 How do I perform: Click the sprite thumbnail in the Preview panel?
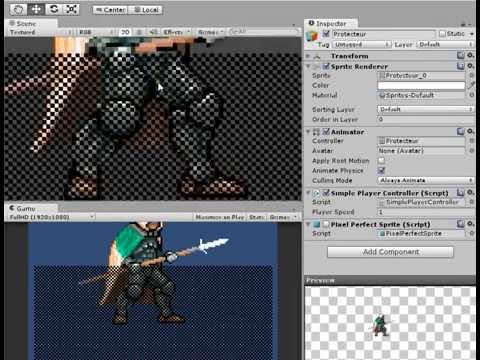click(380, 326)
